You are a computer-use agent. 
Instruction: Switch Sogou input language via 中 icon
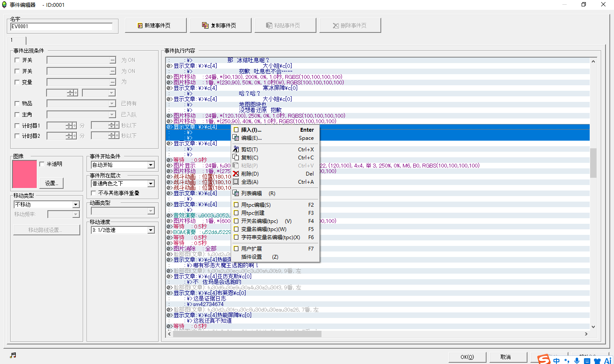point(556,361)
